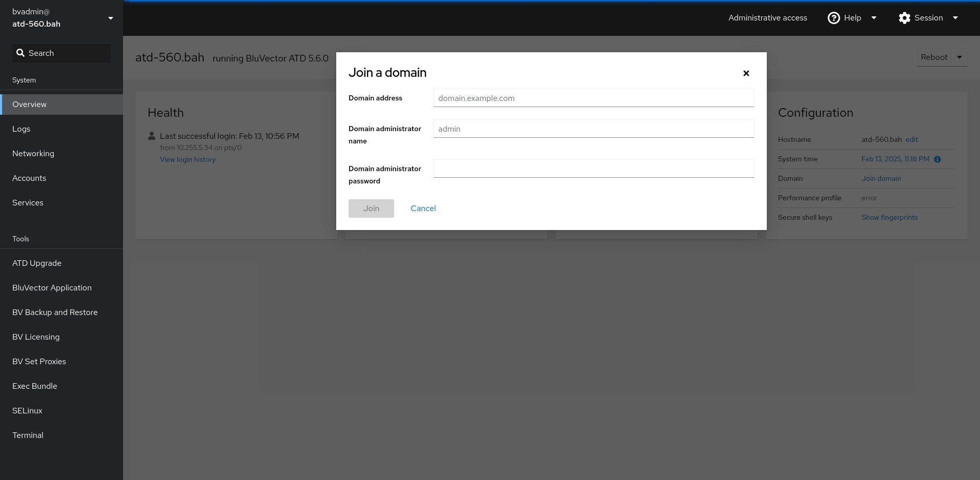Open BluVector Application tool

click(62, 288)
